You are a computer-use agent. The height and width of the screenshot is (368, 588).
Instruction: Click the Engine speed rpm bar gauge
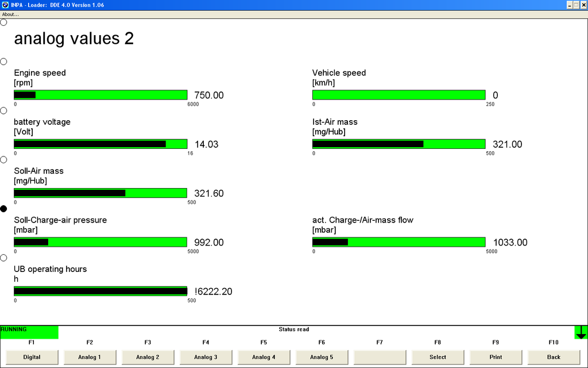coord(100,95)
